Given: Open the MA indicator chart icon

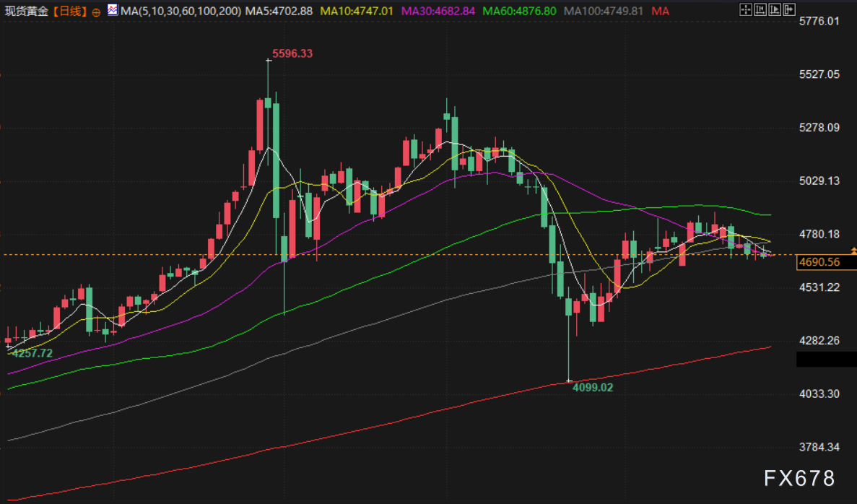Looking at the screenshot, I should (x=112, y=9).
